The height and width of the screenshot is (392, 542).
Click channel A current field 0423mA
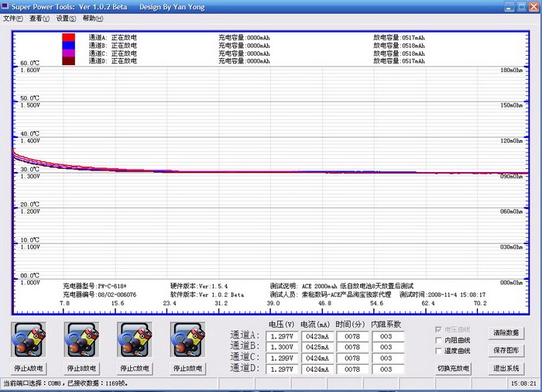pos(317,337)
